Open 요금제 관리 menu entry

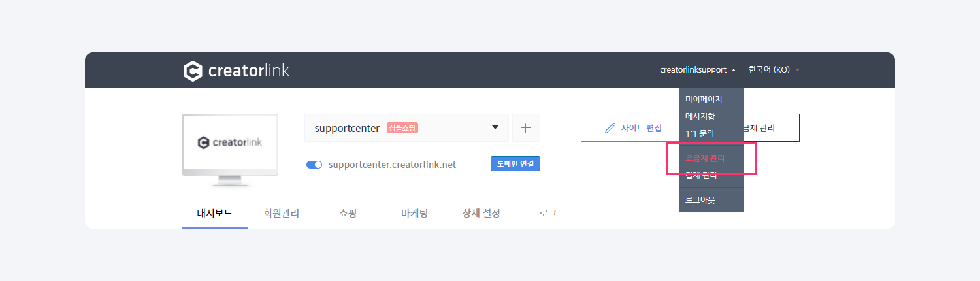tap(705, 158)
